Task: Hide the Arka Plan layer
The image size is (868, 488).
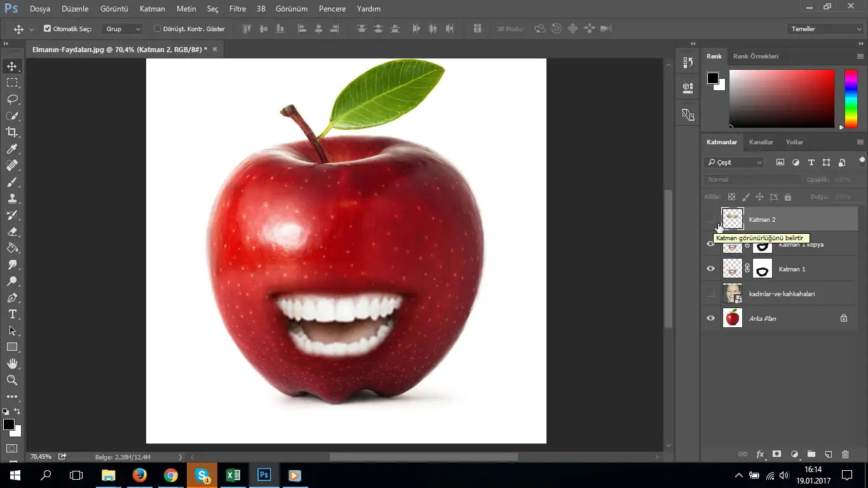Action: tap(710, 318)
